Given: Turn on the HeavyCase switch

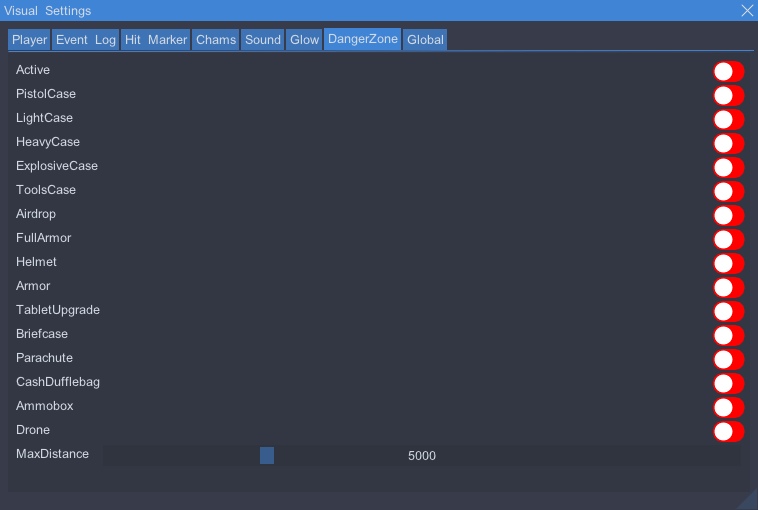Looking at the screenshot, I should [729, 144].
